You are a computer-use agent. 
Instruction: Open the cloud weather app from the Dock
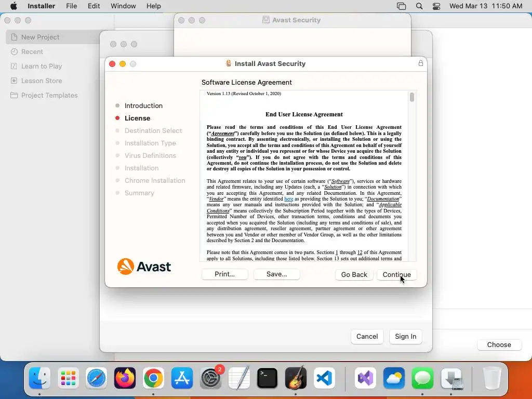[394, 378]
